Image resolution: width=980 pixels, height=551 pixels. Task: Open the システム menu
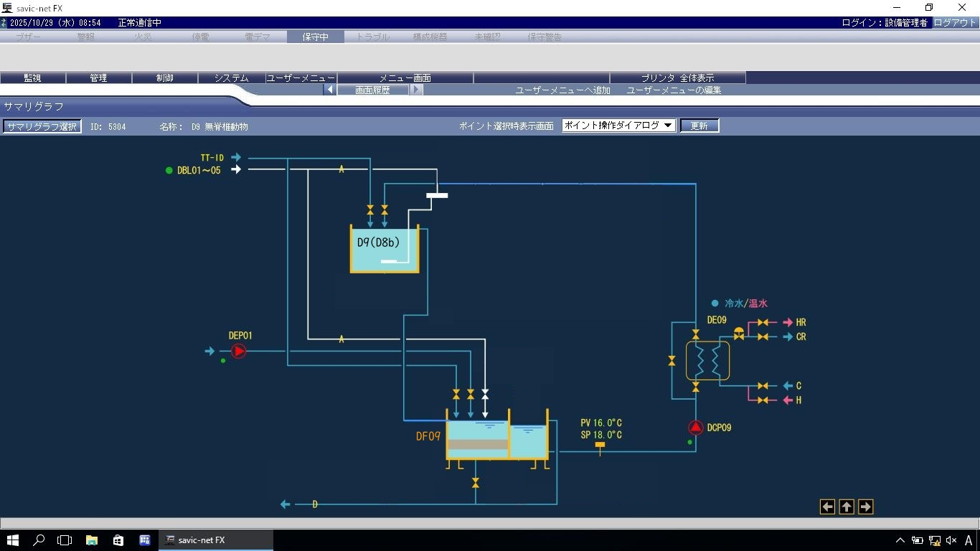click(x=231, y=77)
